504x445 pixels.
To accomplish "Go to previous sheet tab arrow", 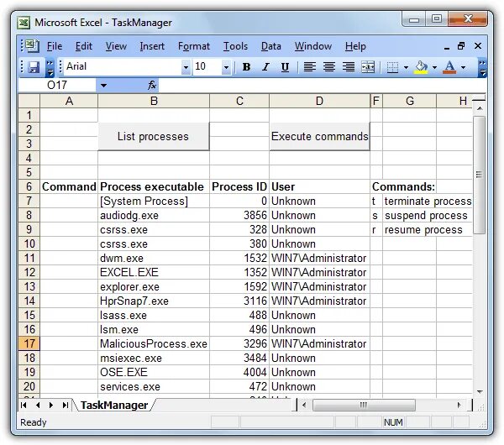I will coord(38,406).
